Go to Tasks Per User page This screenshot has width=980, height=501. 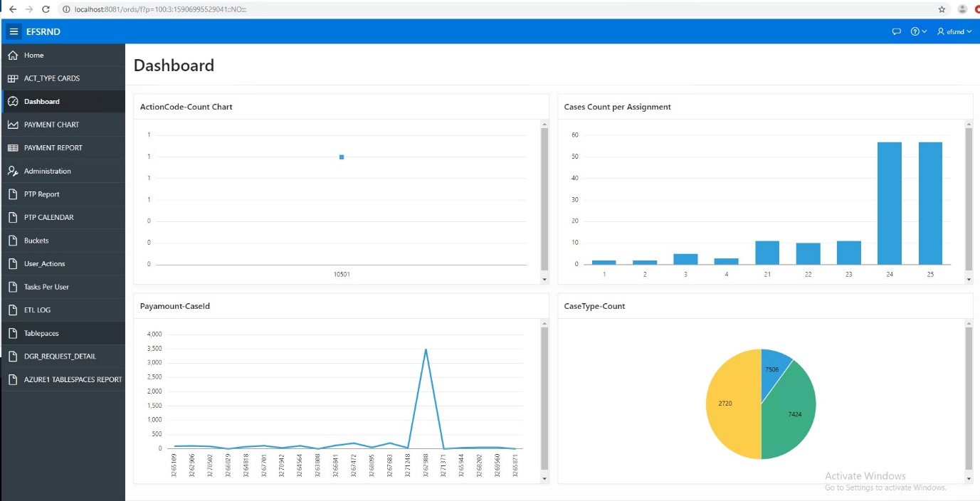point(46,287)
